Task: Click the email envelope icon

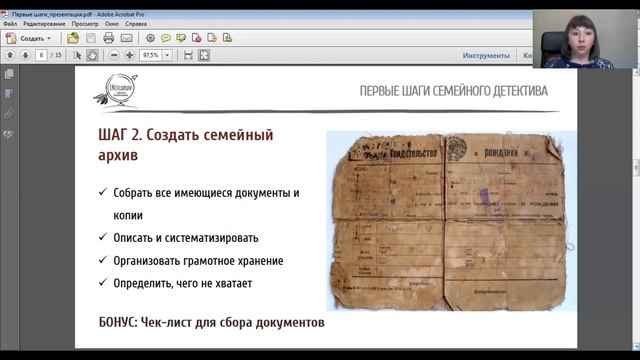Action: (127, 38)
